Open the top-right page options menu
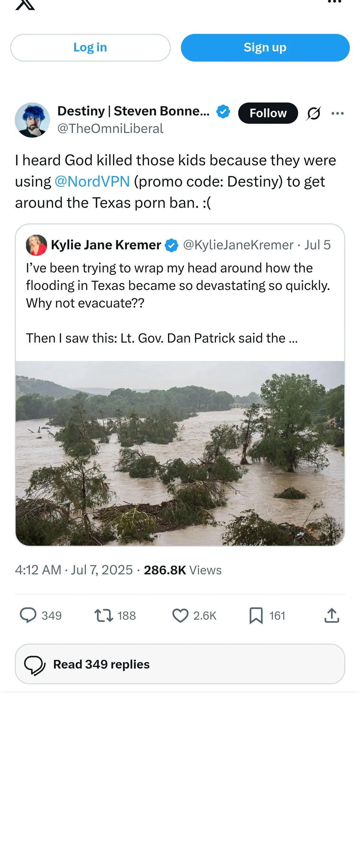360x868 pixels. (334, 2)
